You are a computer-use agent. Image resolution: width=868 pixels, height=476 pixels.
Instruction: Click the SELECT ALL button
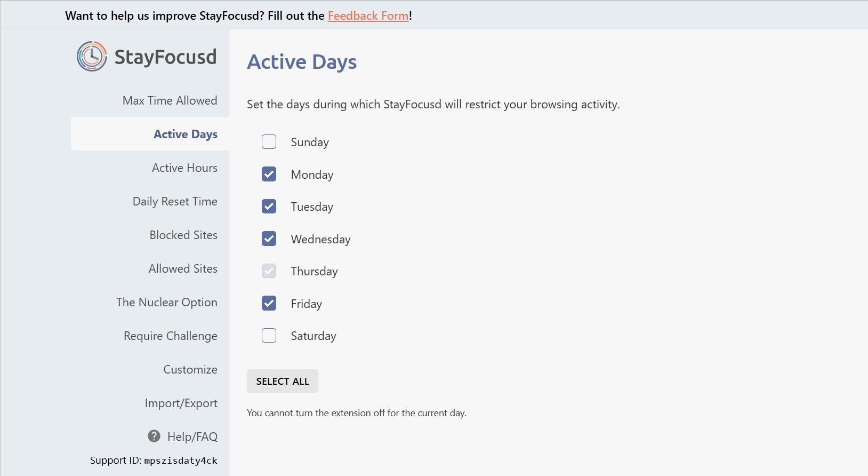point(283,381)
